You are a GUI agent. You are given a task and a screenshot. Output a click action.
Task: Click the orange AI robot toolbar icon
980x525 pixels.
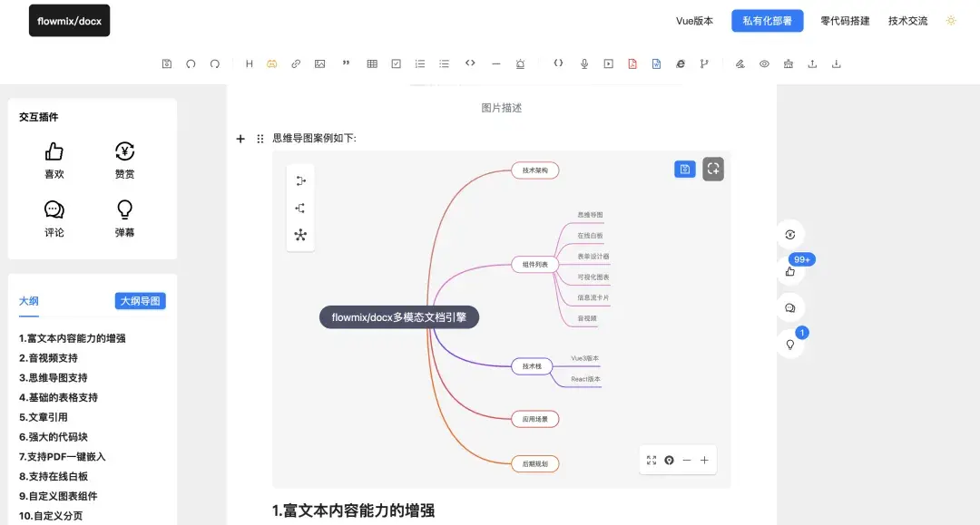[272, 63]
